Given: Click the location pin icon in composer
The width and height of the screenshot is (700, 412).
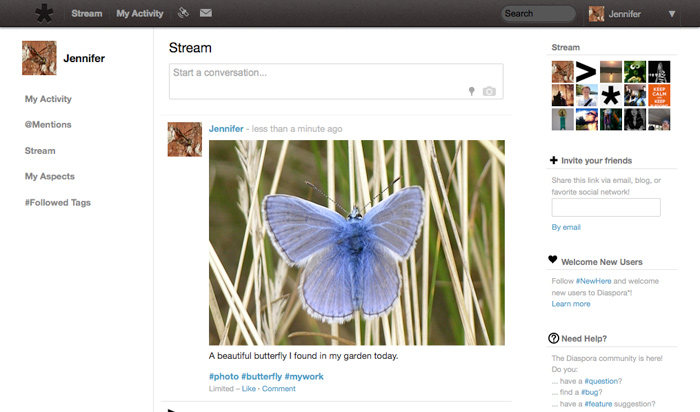Looking at the screenshot, I should click(x=472, y=91).
